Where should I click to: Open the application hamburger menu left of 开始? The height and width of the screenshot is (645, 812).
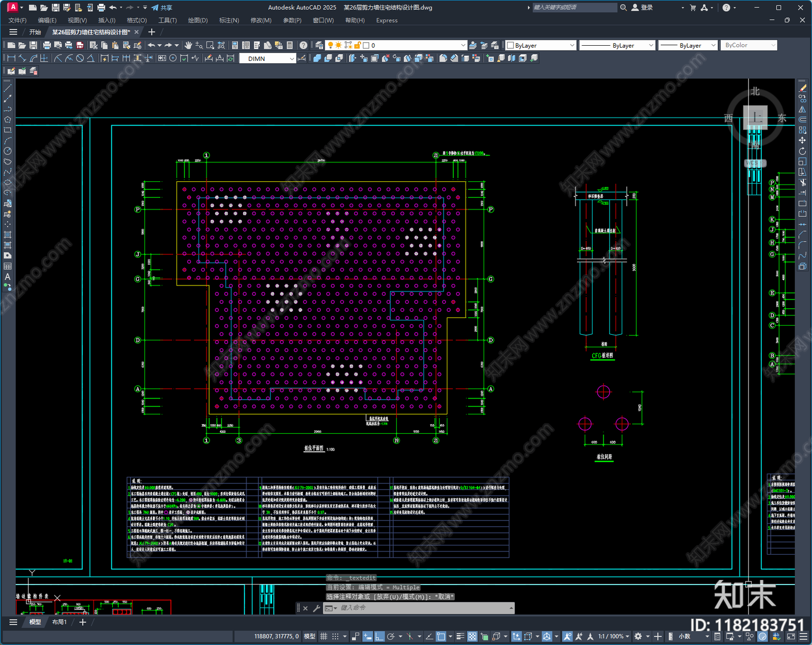coord(13,32)
